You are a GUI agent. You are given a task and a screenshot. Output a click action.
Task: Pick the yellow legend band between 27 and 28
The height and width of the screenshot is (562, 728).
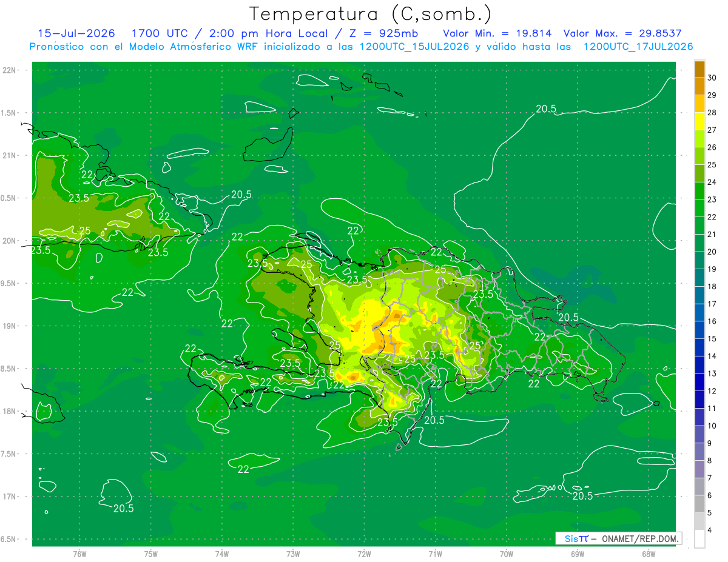click(x=699, y=121)
